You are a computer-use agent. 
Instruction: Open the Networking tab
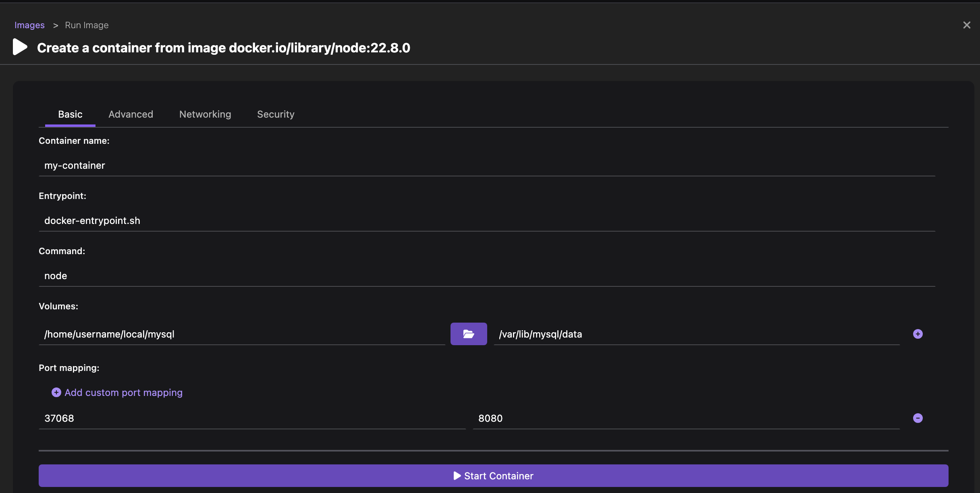[205, 114]
